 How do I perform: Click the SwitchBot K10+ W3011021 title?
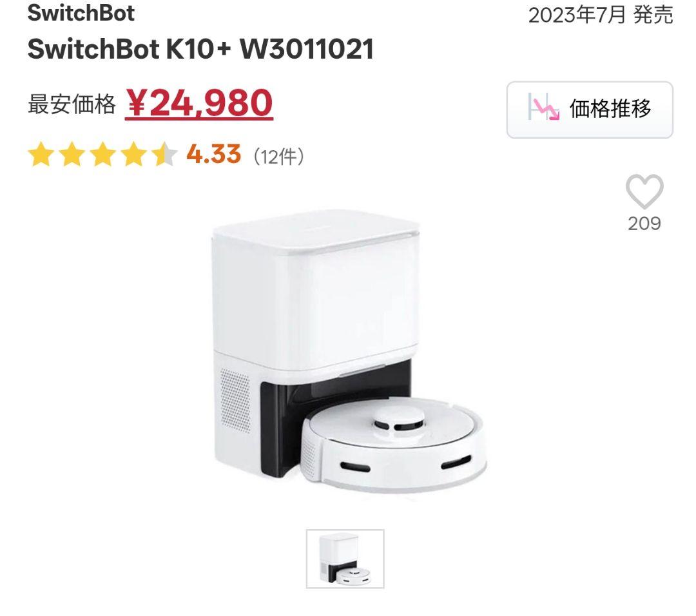pyautogui.click(x=200, y=49)
